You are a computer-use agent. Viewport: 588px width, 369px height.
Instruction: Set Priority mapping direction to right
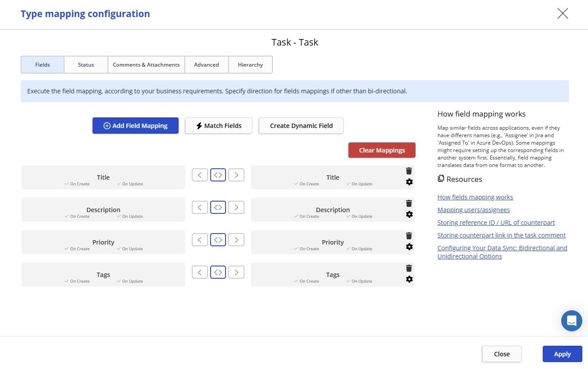(236, 240)
